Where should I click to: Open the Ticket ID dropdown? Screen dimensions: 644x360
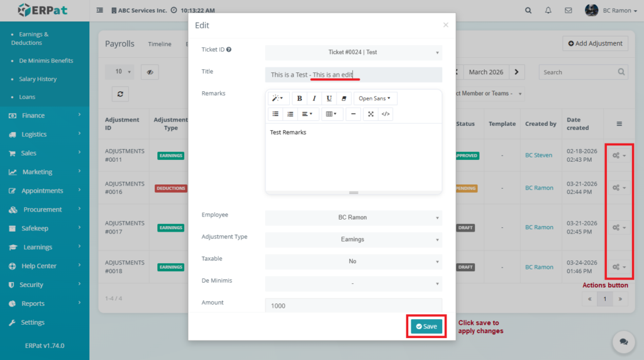[353, 52]
